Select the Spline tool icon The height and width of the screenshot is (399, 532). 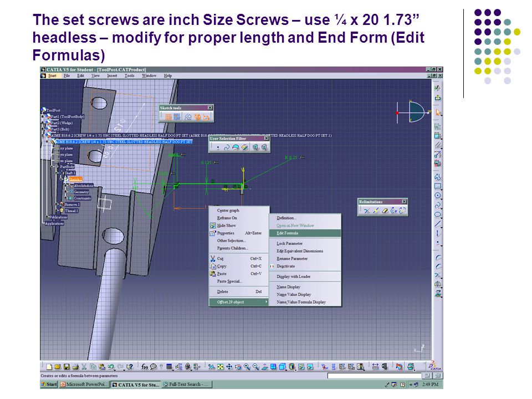pyautogui.click(x=438, y=205)
